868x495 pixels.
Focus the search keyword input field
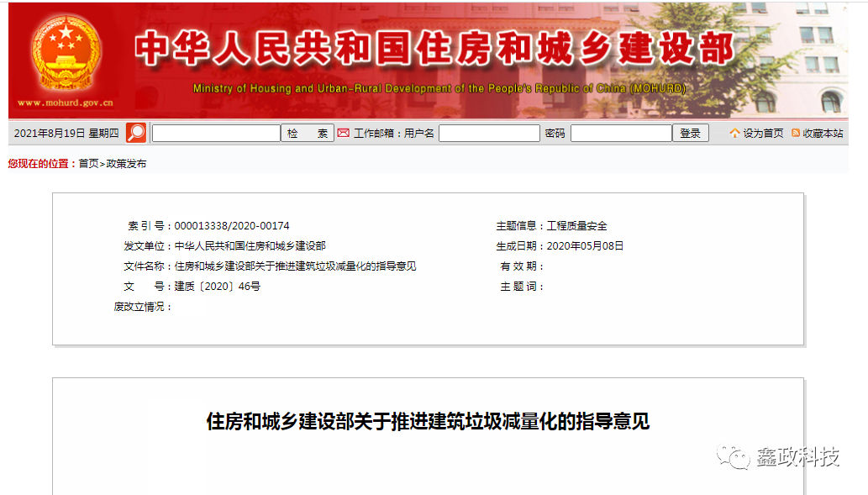(x=216, y=134)
